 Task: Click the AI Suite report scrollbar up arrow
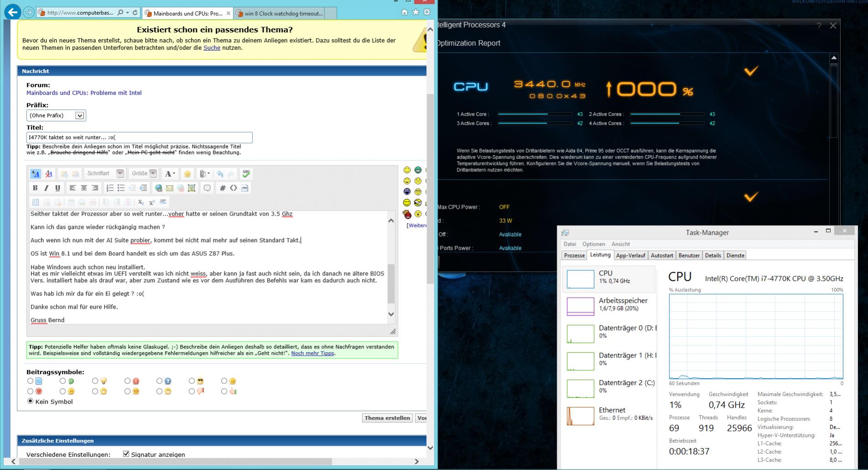[x=834, y=58]
